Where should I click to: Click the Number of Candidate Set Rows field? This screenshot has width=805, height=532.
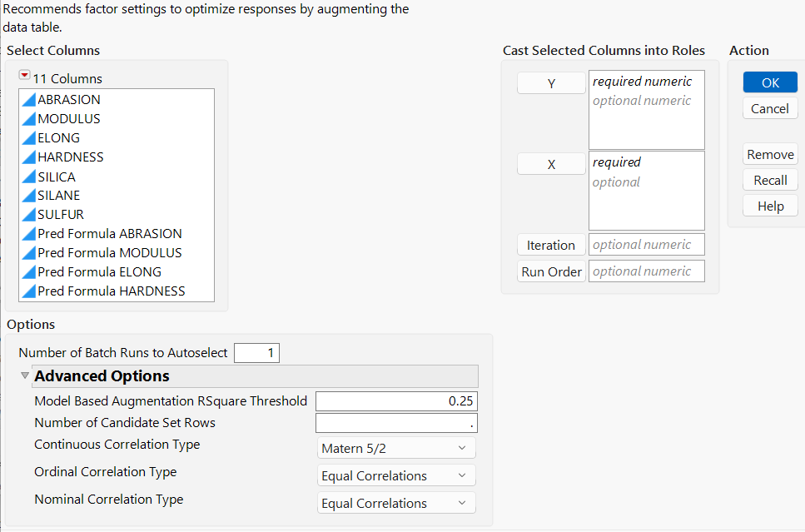tap(395, 423)
